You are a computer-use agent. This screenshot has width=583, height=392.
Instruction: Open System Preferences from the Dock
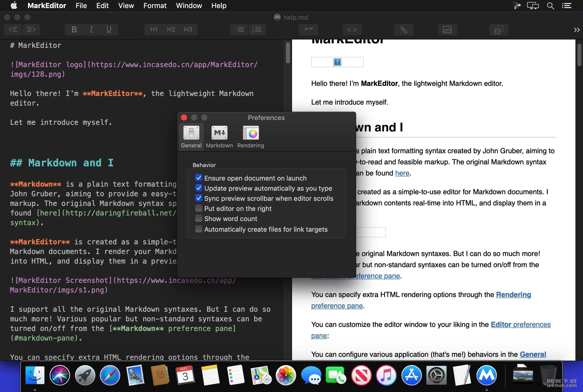pyautogui.click(x=436, y=375)
